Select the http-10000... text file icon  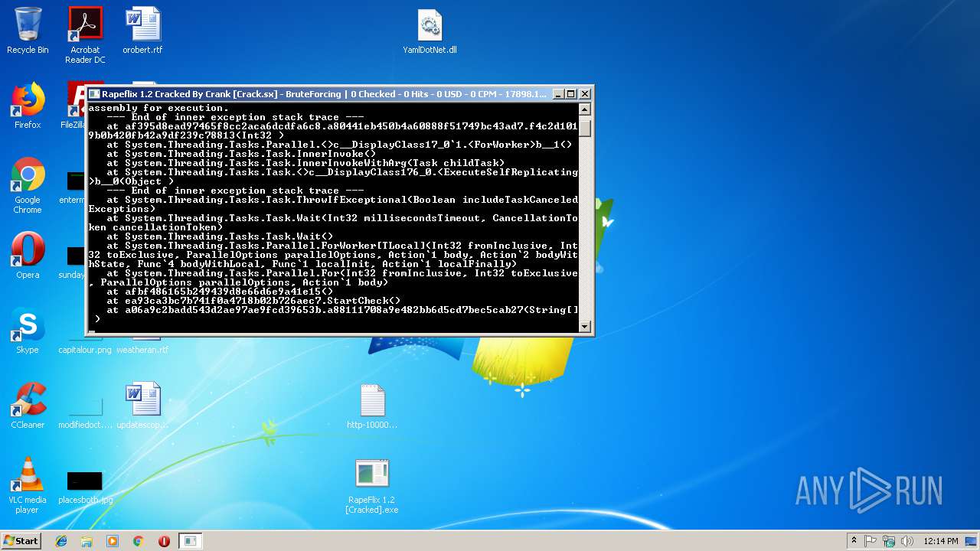(372, 406)
